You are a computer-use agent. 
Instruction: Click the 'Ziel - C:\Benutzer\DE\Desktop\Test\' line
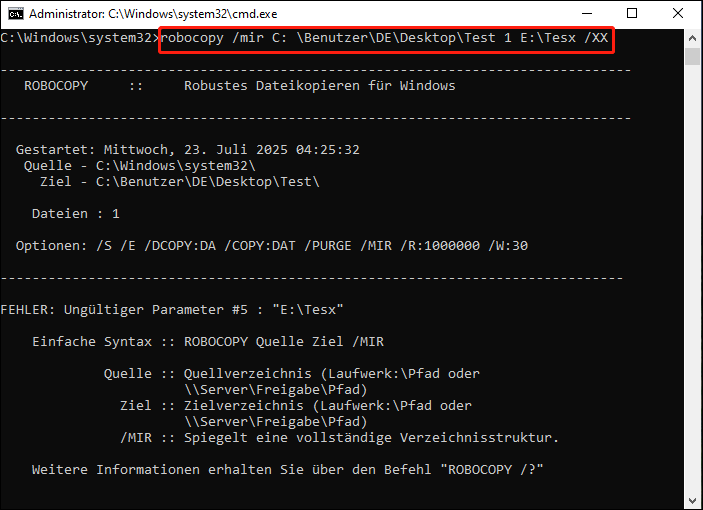click(x=179, y=182)
